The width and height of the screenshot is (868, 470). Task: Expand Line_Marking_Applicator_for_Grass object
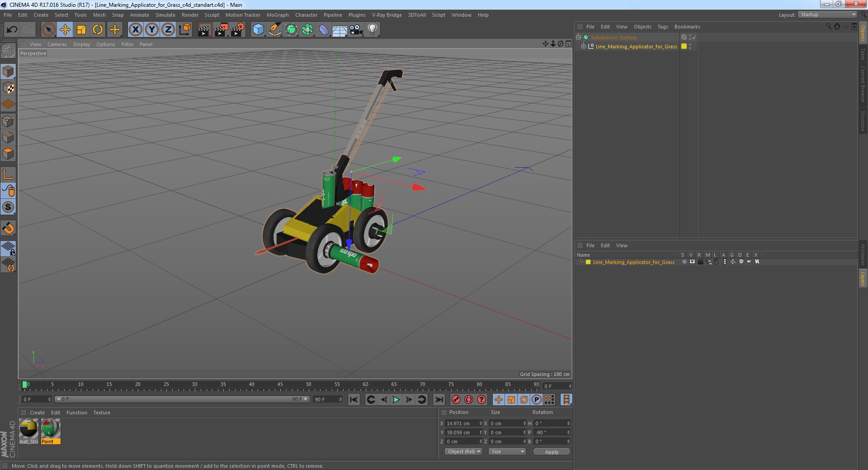tap(583, 46)
